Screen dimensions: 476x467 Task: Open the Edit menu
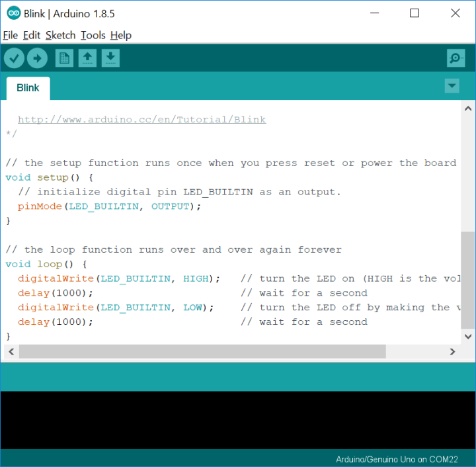click(32, 35)
